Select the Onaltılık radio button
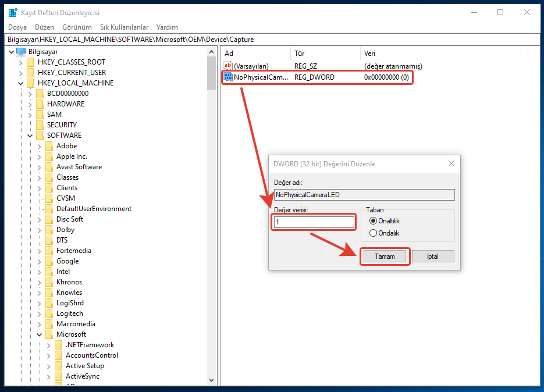 pyautogui.click(x=373, y=221)
